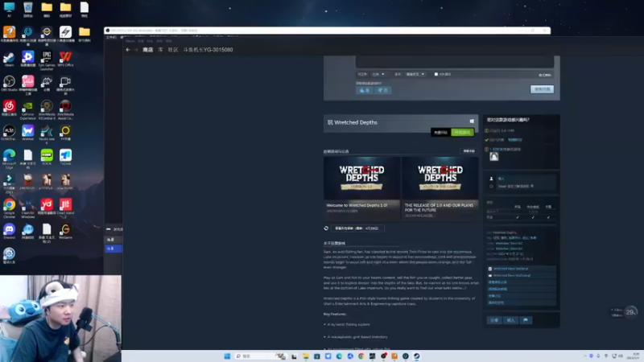Image resolution: width=644 pixels, height=362 pixels.
Task: Open GeForce Experience desktop shortcut
Action: coord(28,109)
